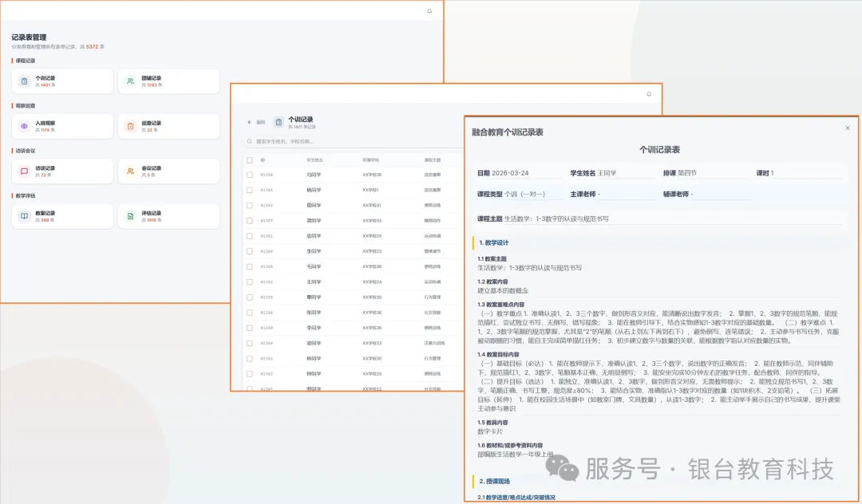Click school cell XX学校23

(x=372, y=251)
